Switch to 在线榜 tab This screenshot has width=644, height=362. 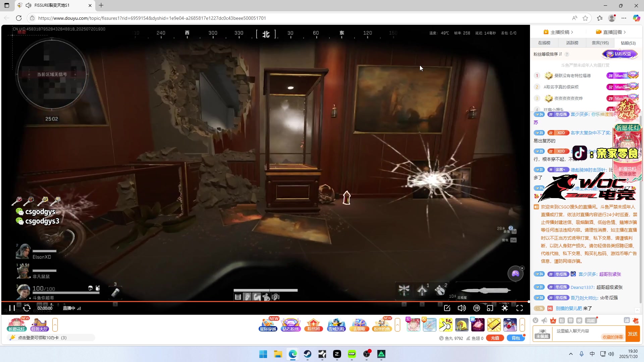coord(544,43)
